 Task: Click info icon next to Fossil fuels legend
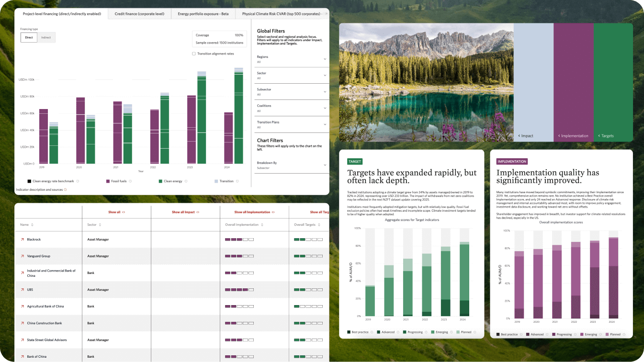coord(130,181)
